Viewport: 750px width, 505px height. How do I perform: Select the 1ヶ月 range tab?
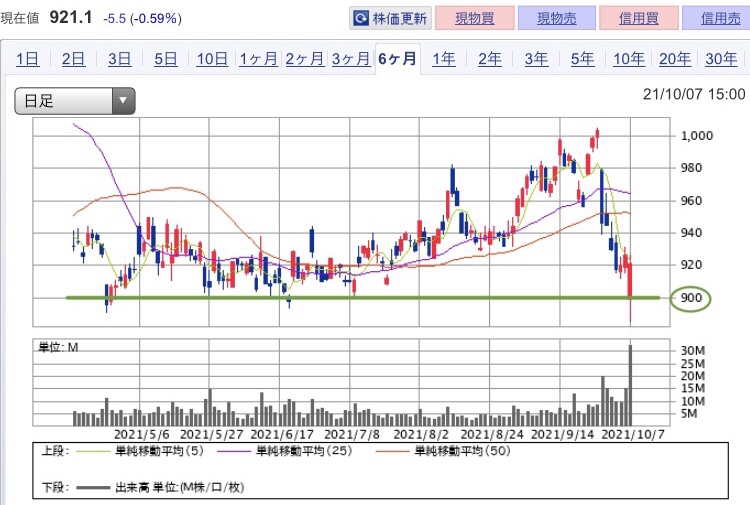(258, 59)
